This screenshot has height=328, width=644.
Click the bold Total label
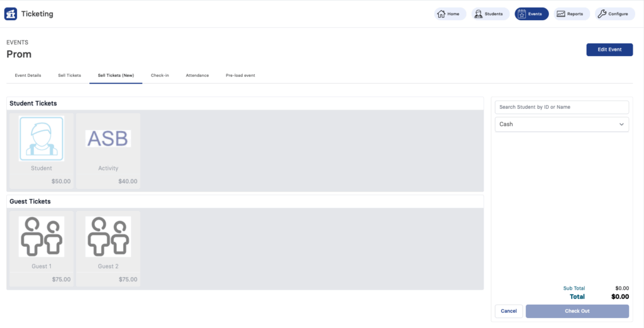(577, 297)
